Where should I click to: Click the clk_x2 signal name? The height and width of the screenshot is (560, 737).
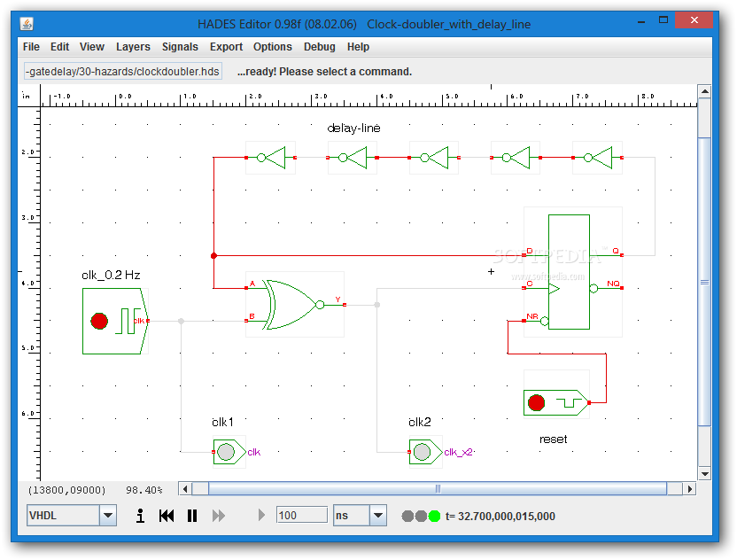(458, 452)
